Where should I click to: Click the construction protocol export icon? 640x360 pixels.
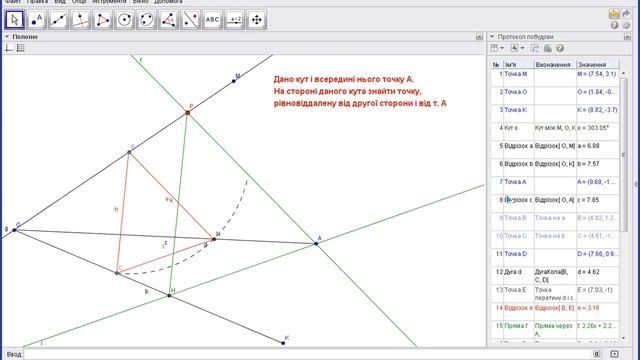[x=535, y=48]
